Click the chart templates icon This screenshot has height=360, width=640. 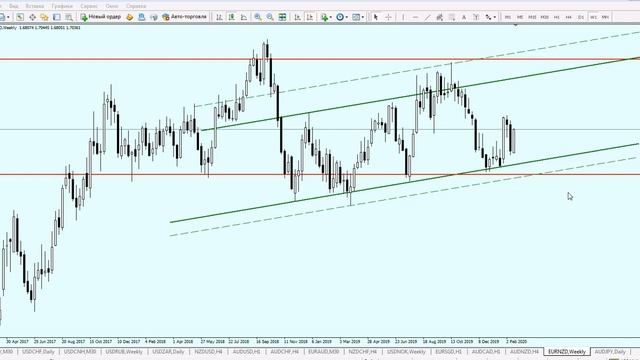coord(356,17)
